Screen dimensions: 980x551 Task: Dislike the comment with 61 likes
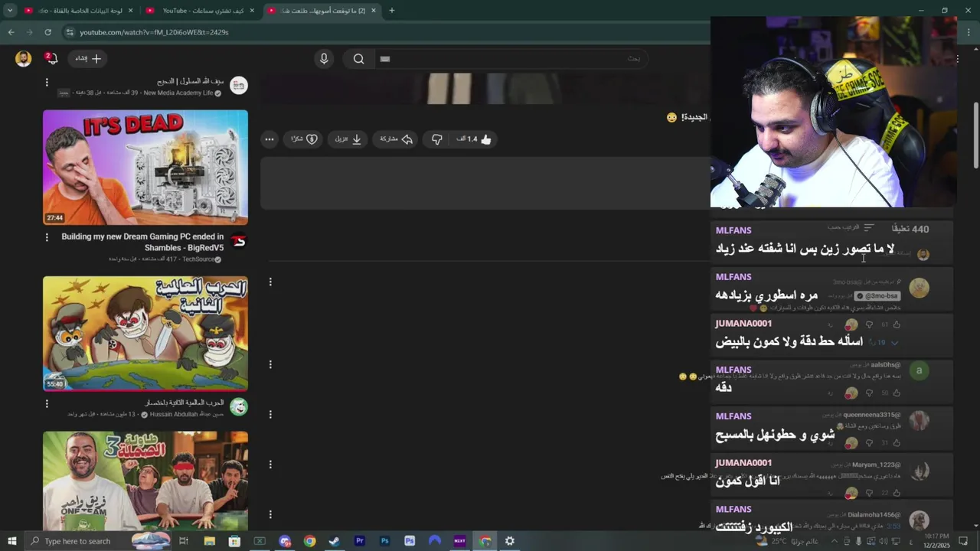(x=869, y=324)
